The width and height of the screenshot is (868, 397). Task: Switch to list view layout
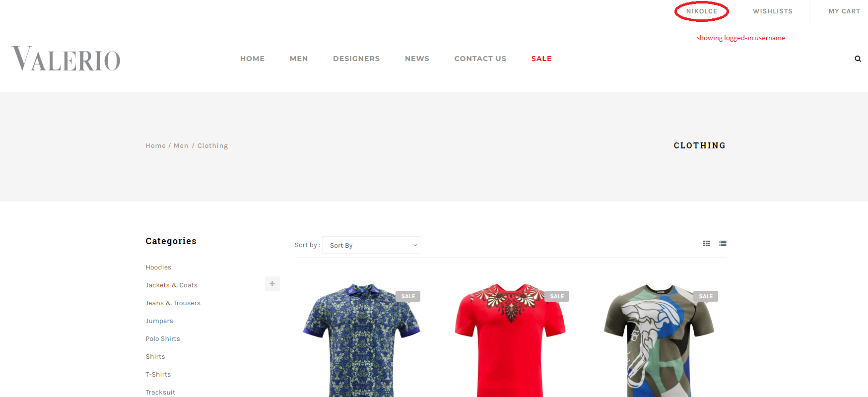723,244
